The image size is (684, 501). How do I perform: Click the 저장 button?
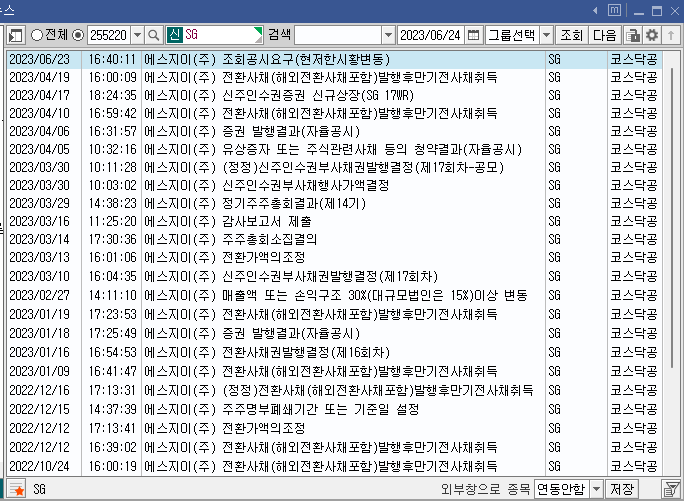tap(622, 488)
